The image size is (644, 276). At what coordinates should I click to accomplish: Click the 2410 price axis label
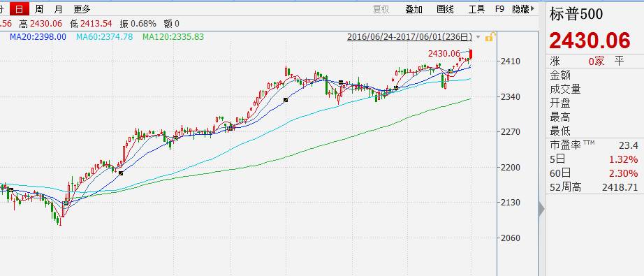pos(511,61)
